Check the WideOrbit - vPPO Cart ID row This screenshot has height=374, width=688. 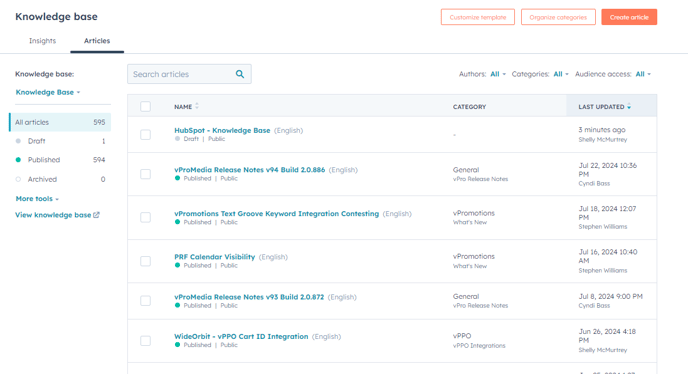145,341
